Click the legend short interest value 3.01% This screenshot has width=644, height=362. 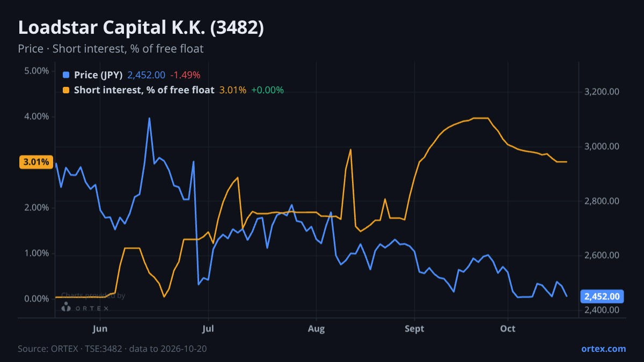pyautogui.click(x=233, y=90)
